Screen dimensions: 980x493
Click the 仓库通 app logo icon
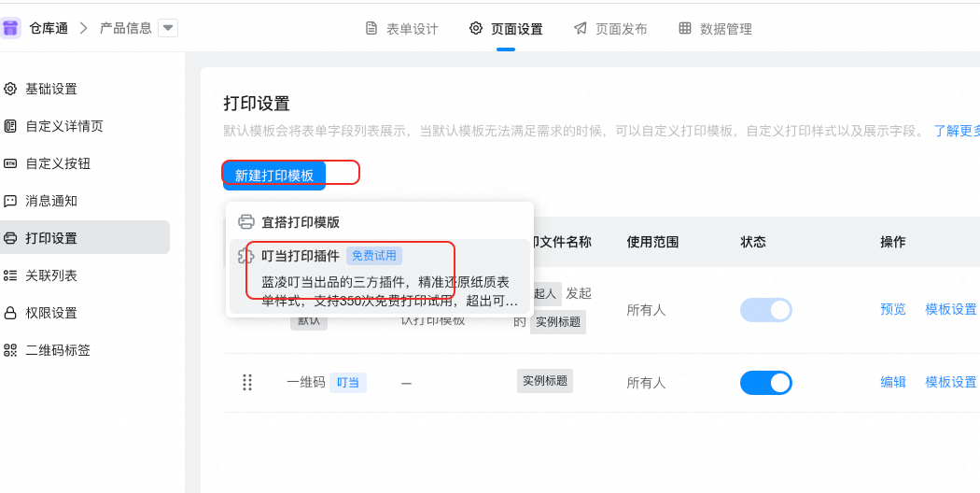click(10, 28)
